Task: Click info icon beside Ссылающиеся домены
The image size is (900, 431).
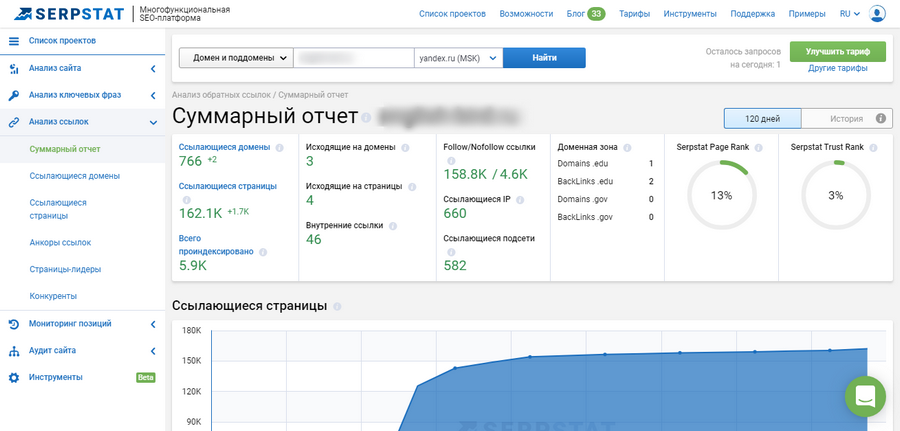Action: (x=280, y=147)
